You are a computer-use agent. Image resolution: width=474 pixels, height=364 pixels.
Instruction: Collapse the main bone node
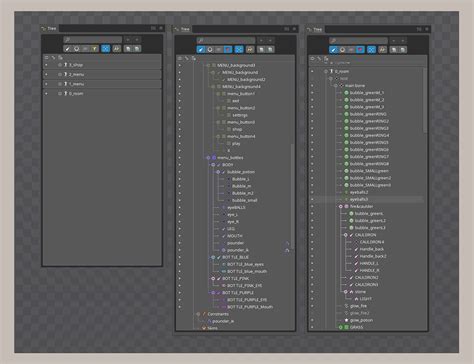coord(336,86)
